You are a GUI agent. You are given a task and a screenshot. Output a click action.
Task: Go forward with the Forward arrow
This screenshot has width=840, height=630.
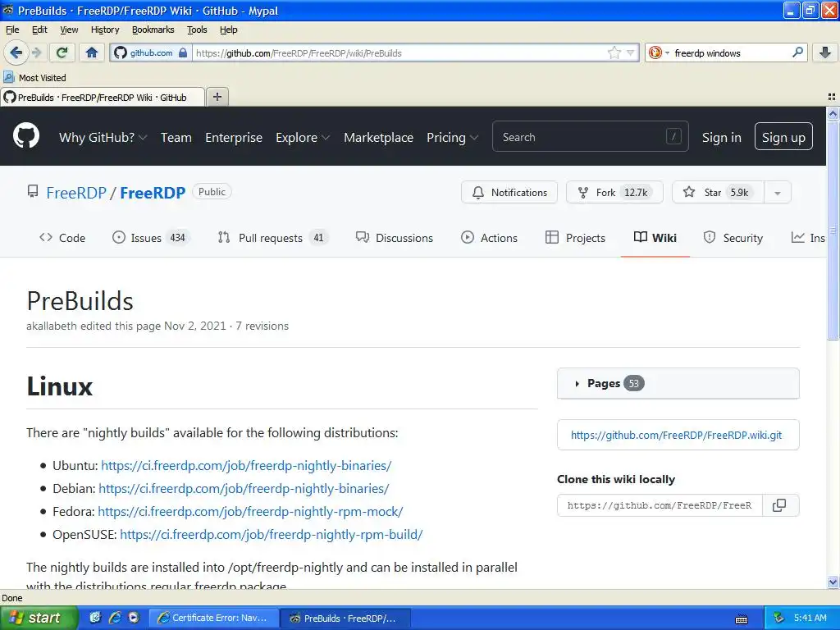[36, 52]
